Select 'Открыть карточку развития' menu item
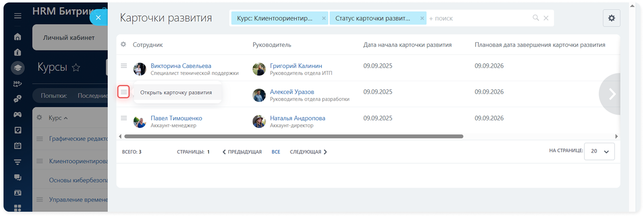Screen dimensions: 644x217 [x=176, y=92]
